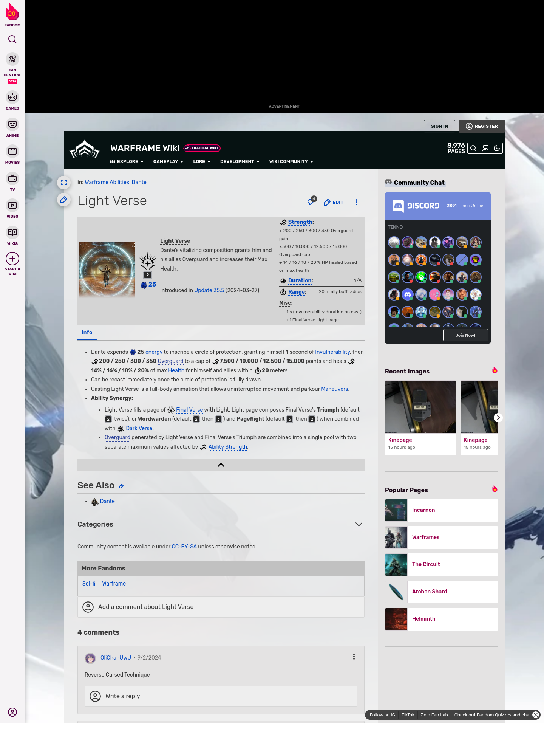Screen dimensions: 544x756
Task: Open the Invulnerability link
Action: pos(332,352)
